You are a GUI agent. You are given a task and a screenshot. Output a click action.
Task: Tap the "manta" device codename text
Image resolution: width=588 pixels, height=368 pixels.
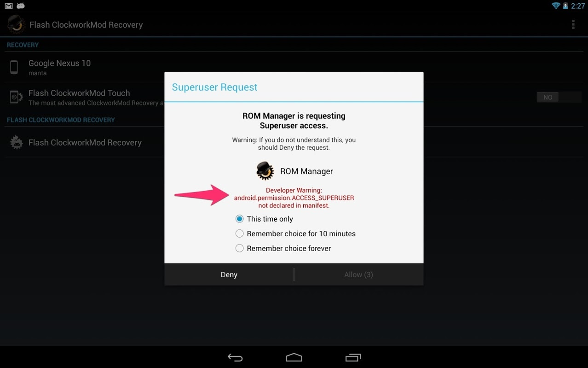(x=37, y=73)
